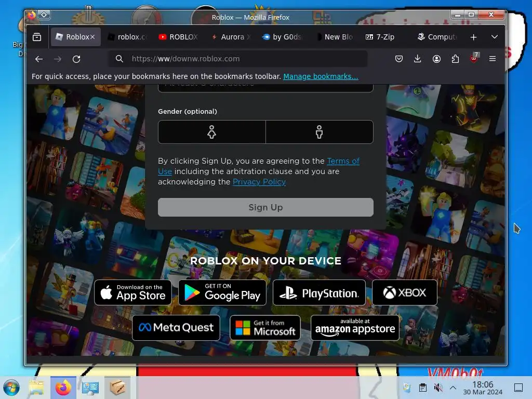Open the Privacy Policy link
532x399 pixels.
pyautogui.click(x=259, y=182)
